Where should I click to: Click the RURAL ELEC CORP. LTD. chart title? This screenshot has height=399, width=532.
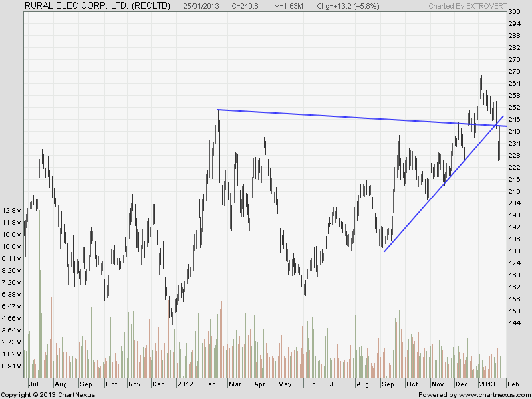pyautogui.click(x=97, y=6)
